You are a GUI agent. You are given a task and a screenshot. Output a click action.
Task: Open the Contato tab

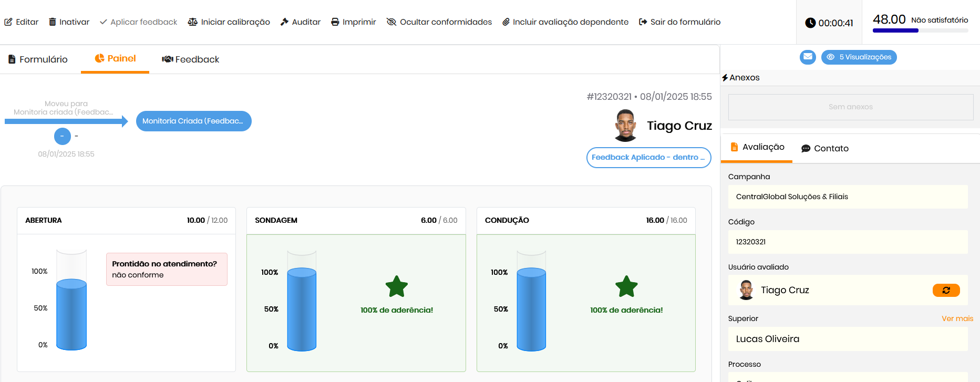tap(824, 148)
